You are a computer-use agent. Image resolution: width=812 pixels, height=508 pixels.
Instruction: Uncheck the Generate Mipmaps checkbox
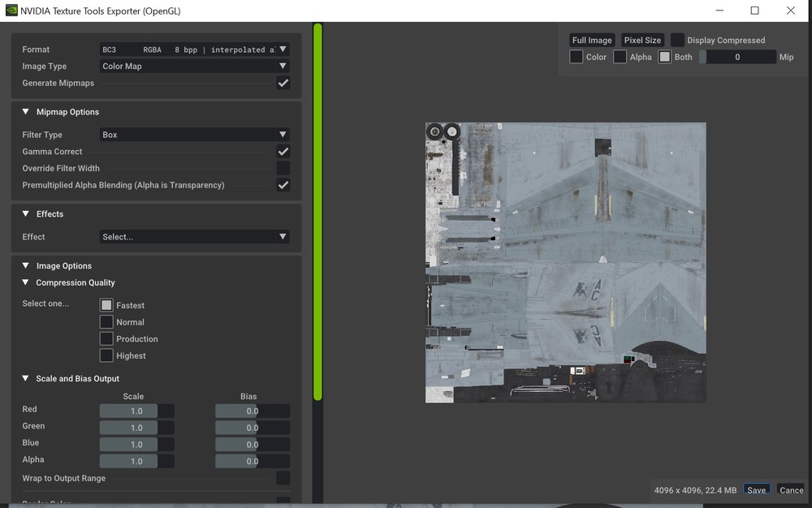click(283, 84)
